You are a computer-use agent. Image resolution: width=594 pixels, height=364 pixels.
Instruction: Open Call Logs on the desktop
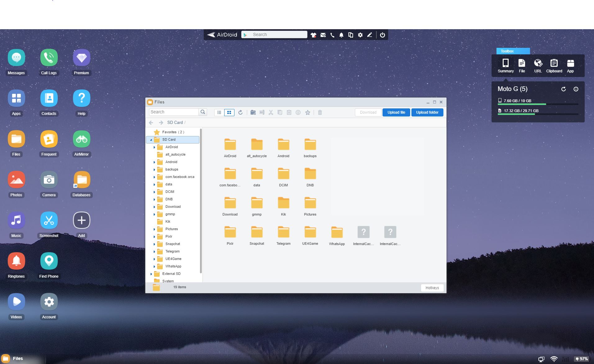click(x=49, y=58)
